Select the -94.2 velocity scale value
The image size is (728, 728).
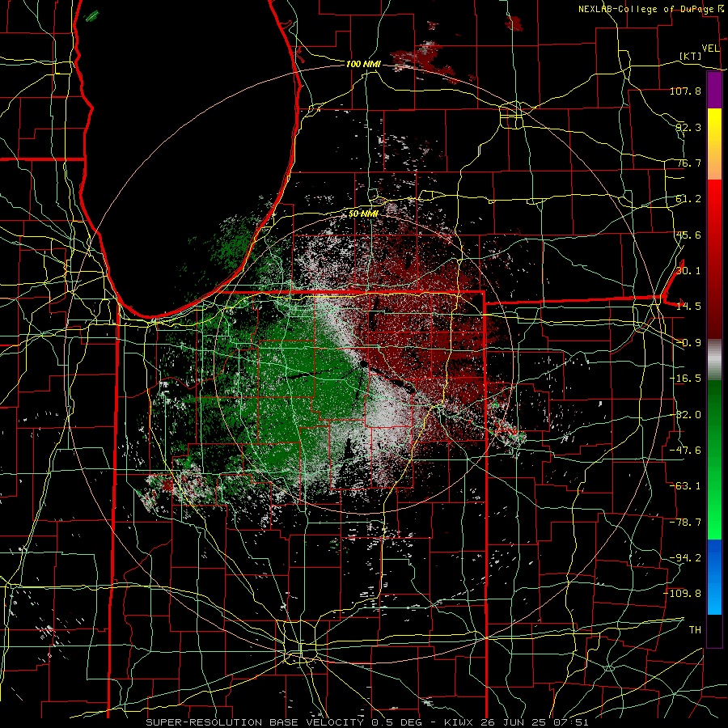(685, 558)
